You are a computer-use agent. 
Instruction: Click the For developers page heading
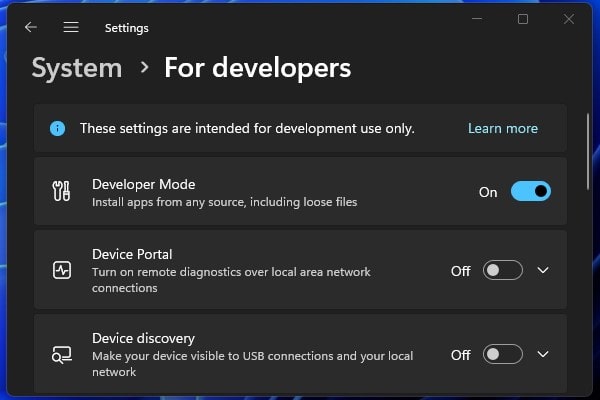coord(258,68)
